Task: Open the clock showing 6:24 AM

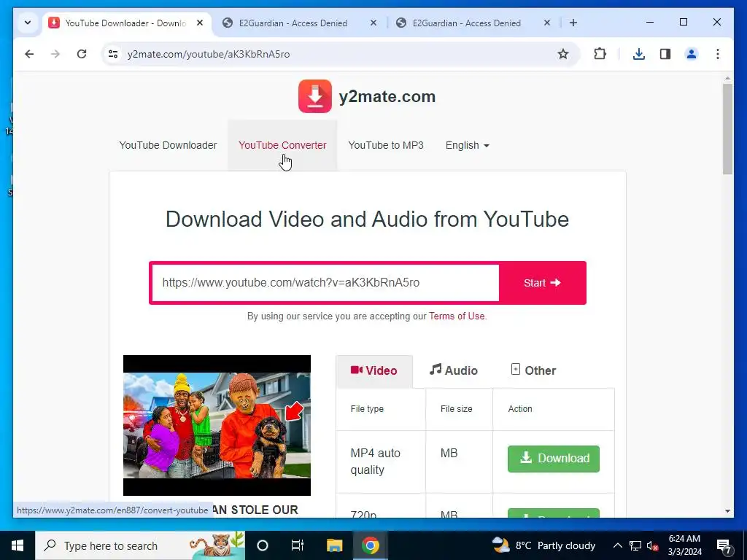Action: click(684, 545)
